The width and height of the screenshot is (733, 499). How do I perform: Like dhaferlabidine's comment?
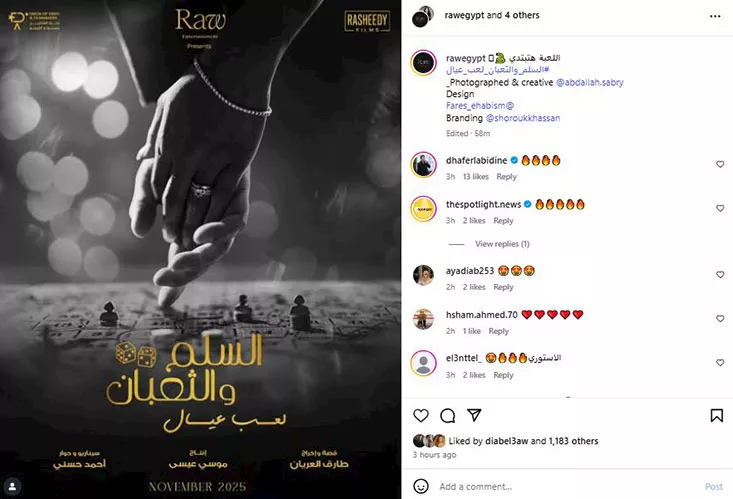point(720,164)
